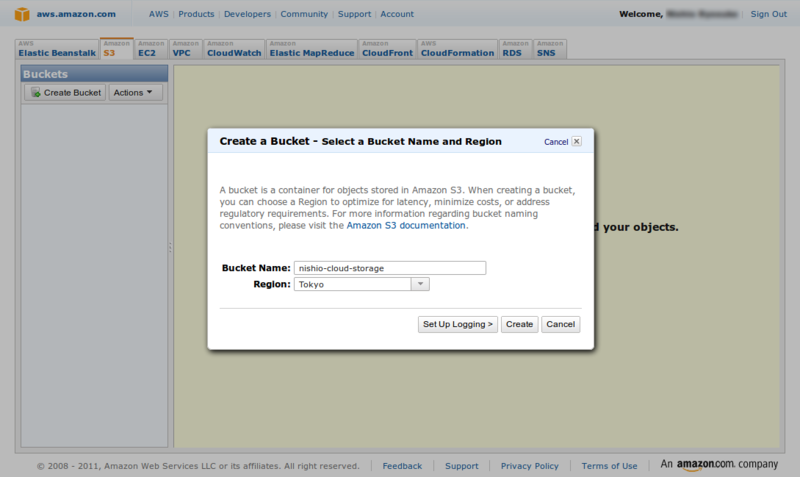
Task: Expand the Region dropdown arrow
Action: coord(420,284)
